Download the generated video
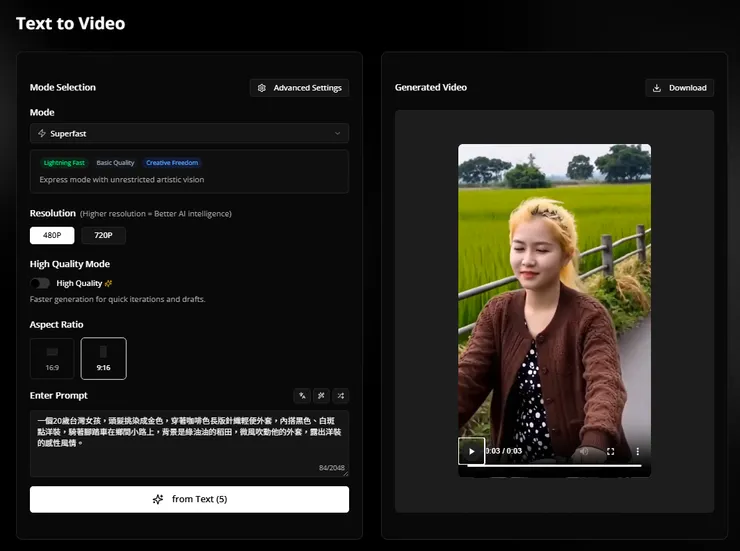The width and height of the screenshot is (740, 551). click(679, 88)
